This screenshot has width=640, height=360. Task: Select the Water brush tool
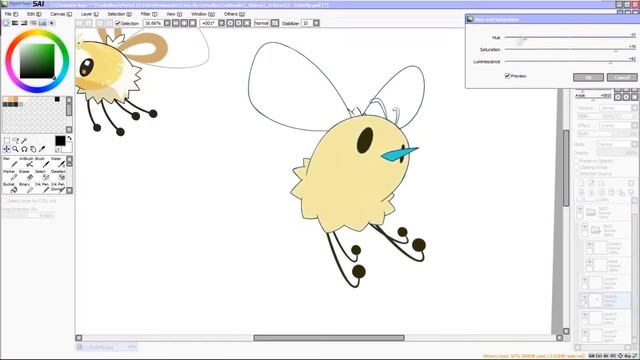tap(58, 162)
